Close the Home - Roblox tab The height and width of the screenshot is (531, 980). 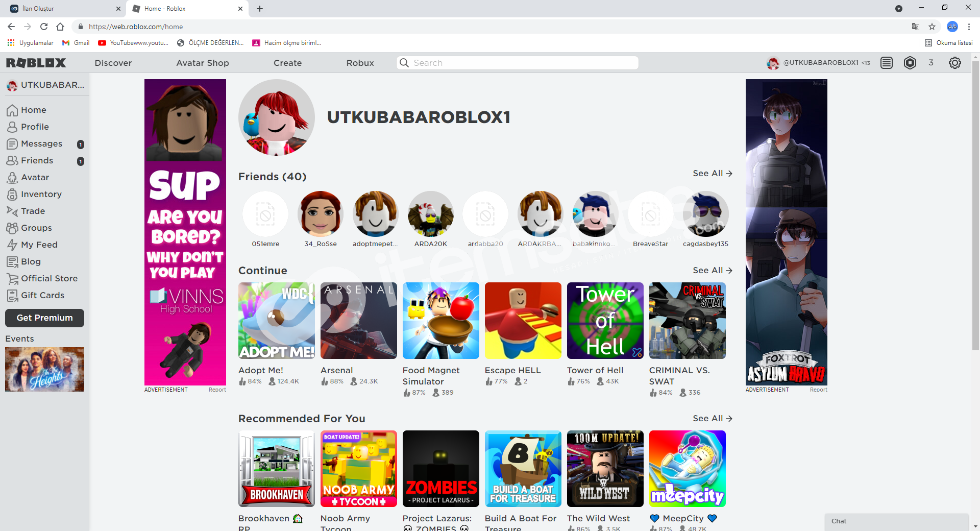pyautogui.click(x=240, y=9)
